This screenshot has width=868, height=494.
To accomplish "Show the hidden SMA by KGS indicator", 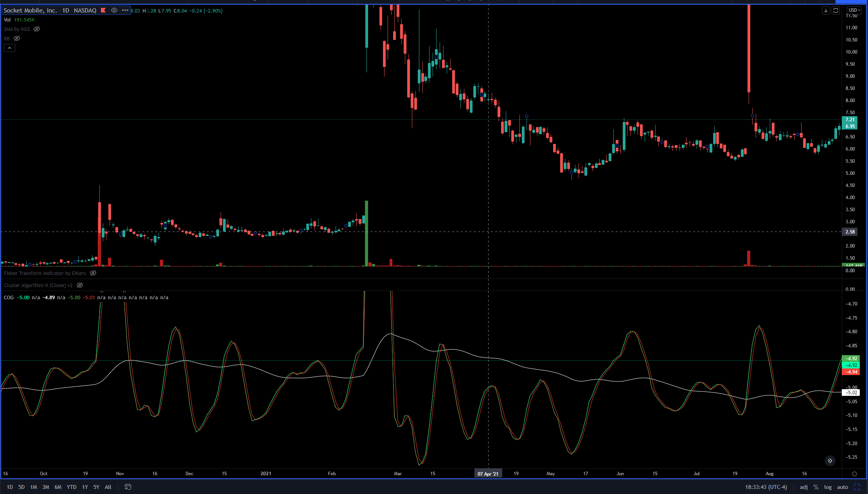I will [x=37, y=29].
